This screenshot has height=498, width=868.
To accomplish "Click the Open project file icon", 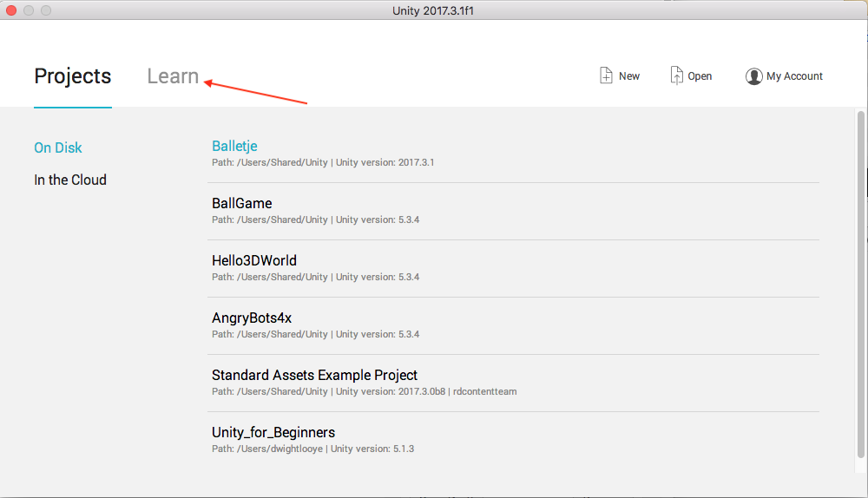I will (676, 75).
